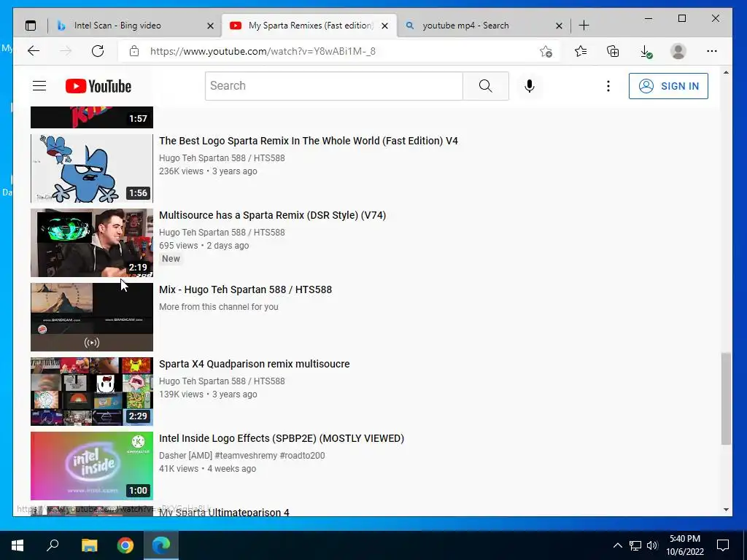Open the notification center icon
The width and height of the screenshot is (747, 560).
click(723, 545)
